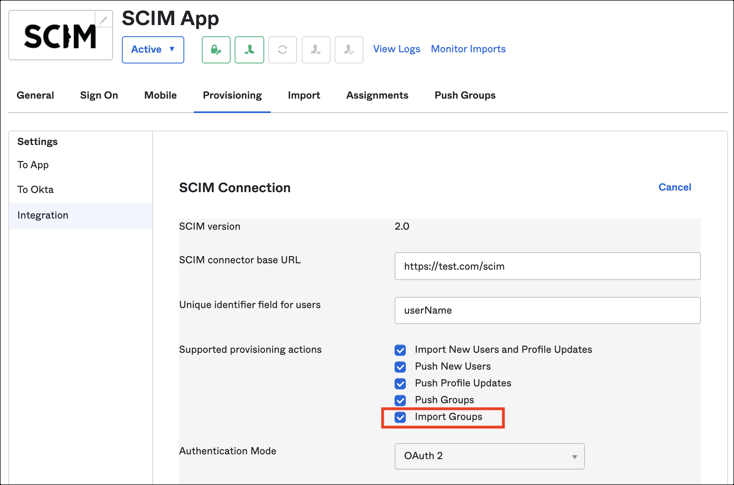Click the SCIM app logo
734x485 pixels.
click(x=58, y=37)
